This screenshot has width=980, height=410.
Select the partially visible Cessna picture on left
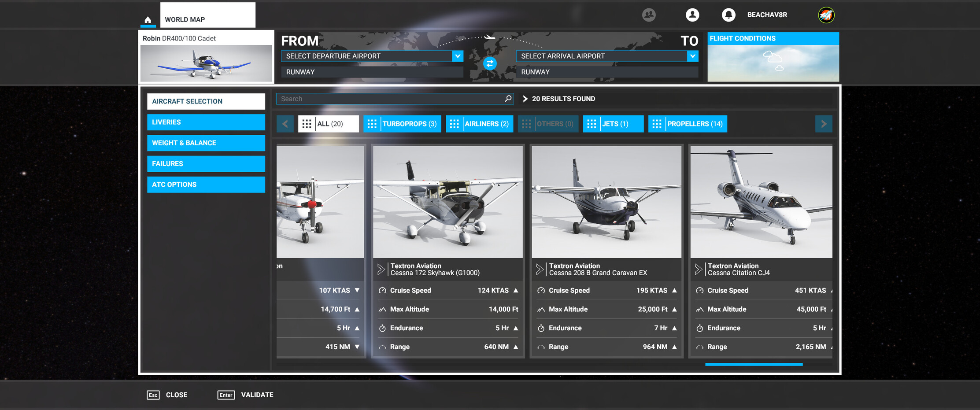pyautogui.click(x=320, y=202)
